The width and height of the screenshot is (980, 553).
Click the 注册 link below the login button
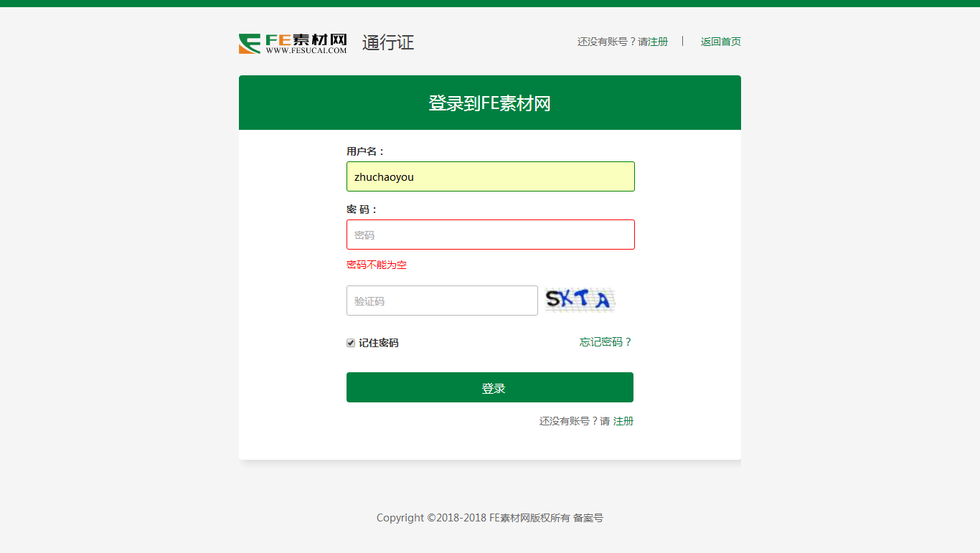(x=623, y=421)
